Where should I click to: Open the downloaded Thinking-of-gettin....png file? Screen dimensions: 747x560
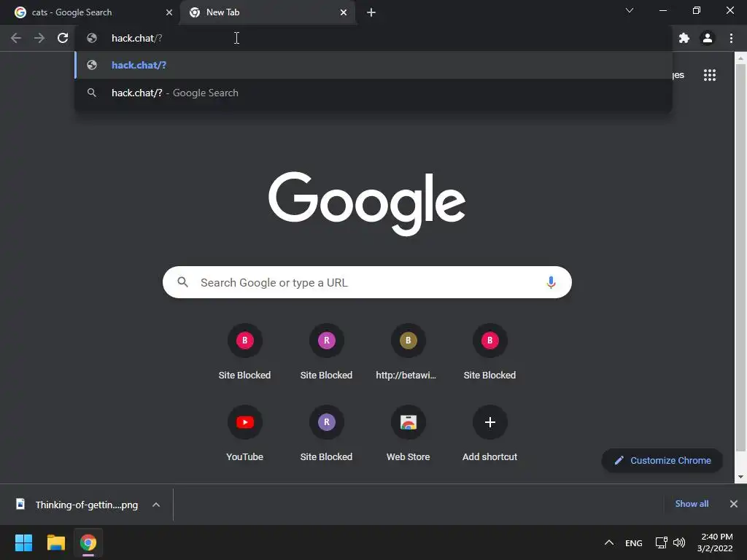[79, 505]
